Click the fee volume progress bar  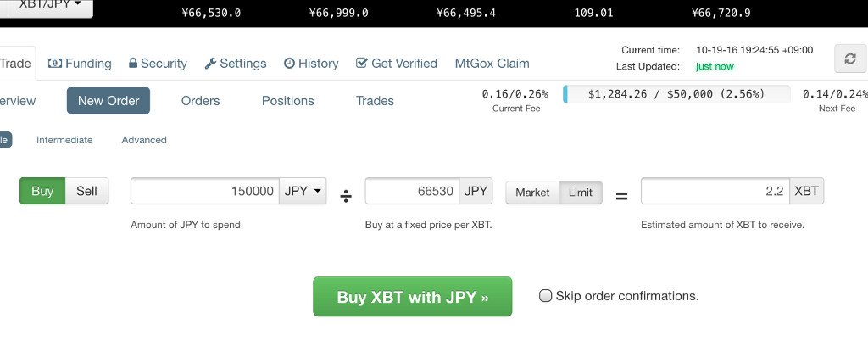(x=676, y=94)
